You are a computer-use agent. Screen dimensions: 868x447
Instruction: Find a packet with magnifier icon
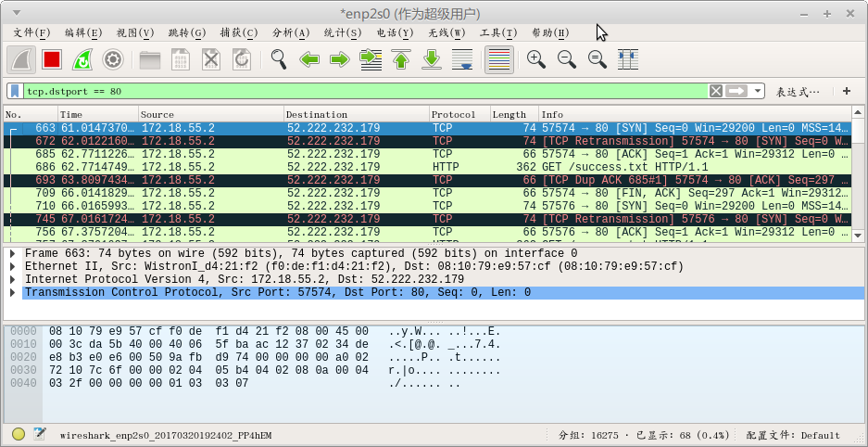(x=279, y=59)
